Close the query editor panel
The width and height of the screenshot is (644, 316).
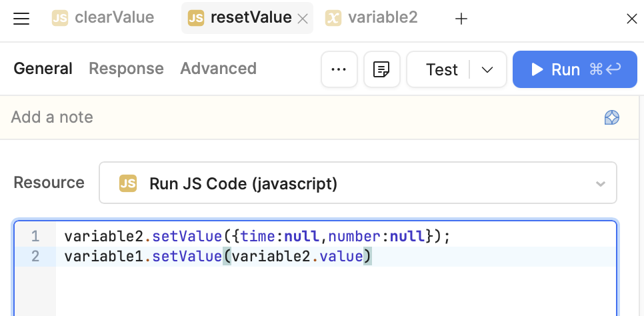click(631, 19)
